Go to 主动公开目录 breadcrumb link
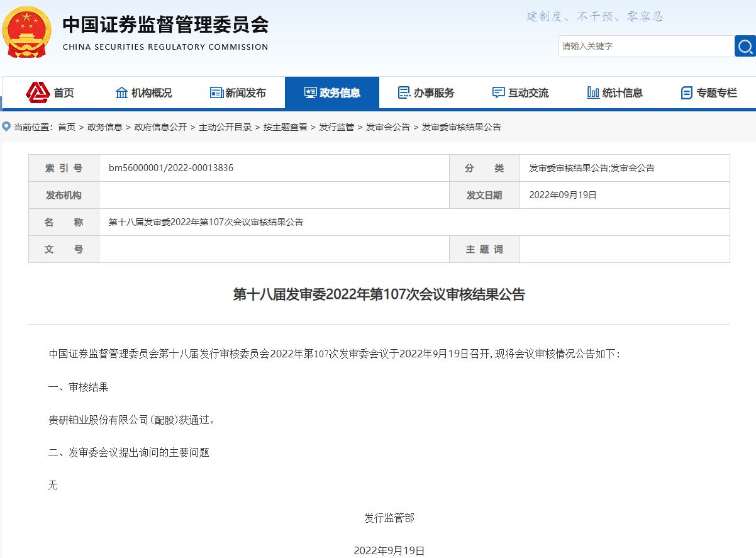The width and height of the screenshot is (756, 558). pos(225,127)
